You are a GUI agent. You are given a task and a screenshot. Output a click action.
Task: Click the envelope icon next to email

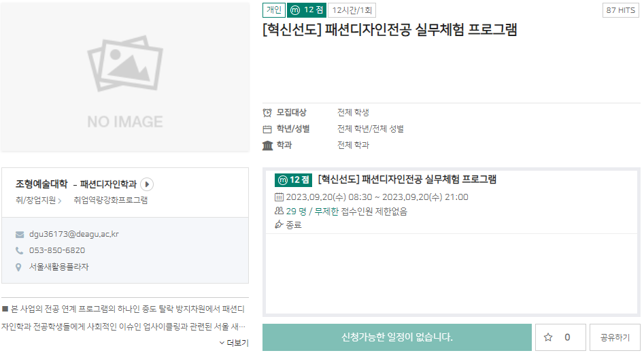tap(19, 234)
